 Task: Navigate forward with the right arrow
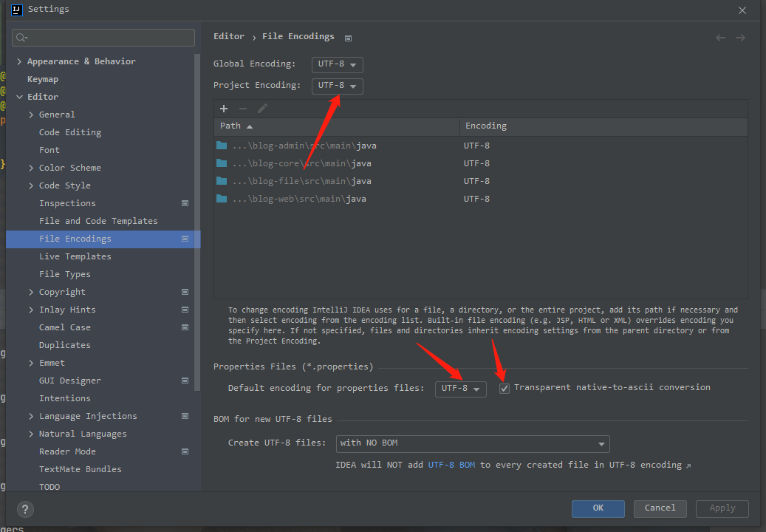coord(741,38)
